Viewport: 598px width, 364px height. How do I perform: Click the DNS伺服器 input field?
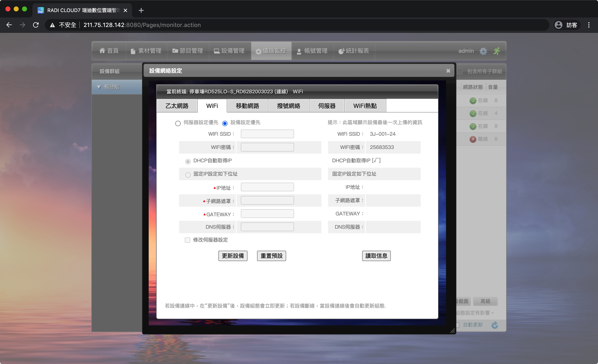coord(267,227)
